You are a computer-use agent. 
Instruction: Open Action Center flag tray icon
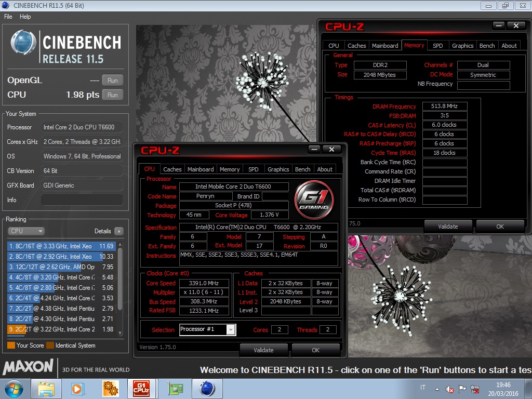click(x=462, y=389)
